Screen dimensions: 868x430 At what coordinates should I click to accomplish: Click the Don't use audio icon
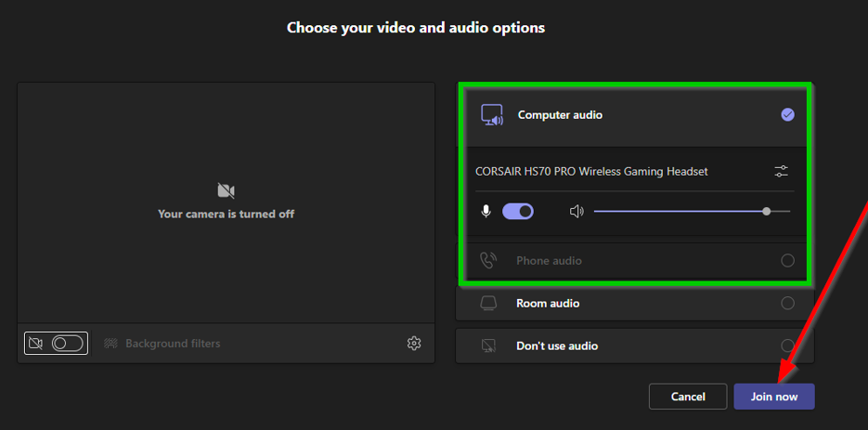488,346
